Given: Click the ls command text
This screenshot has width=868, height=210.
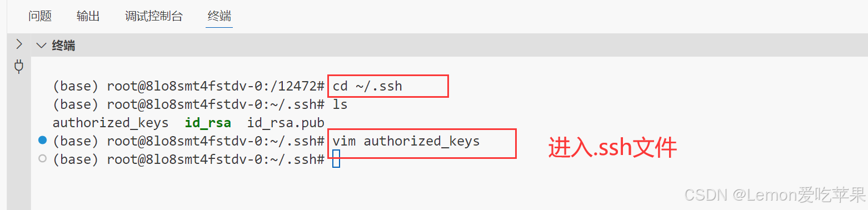Looking at the screenshot, I should 340,105.
